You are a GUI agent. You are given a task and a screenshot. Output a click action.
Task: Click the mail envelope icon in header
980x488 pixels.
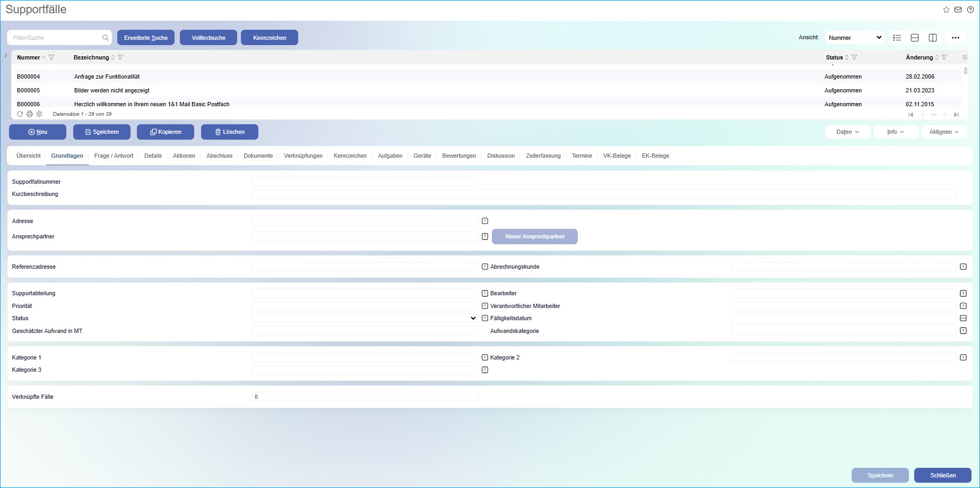point(958,10)
